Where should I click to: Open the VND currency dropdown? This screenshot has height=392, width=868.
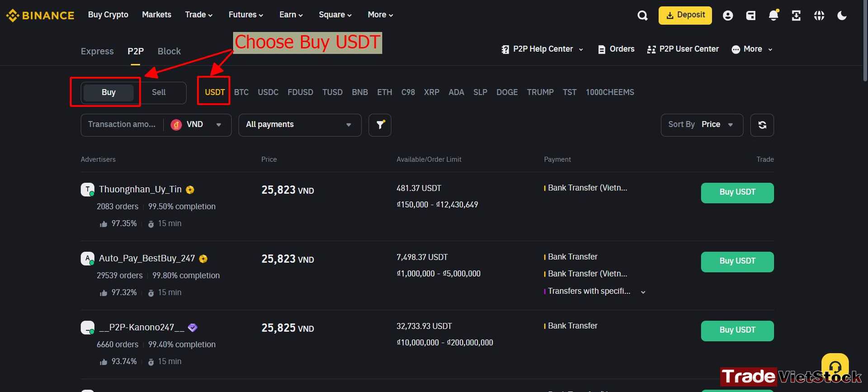pyautogui.click(x=197, y=125)
